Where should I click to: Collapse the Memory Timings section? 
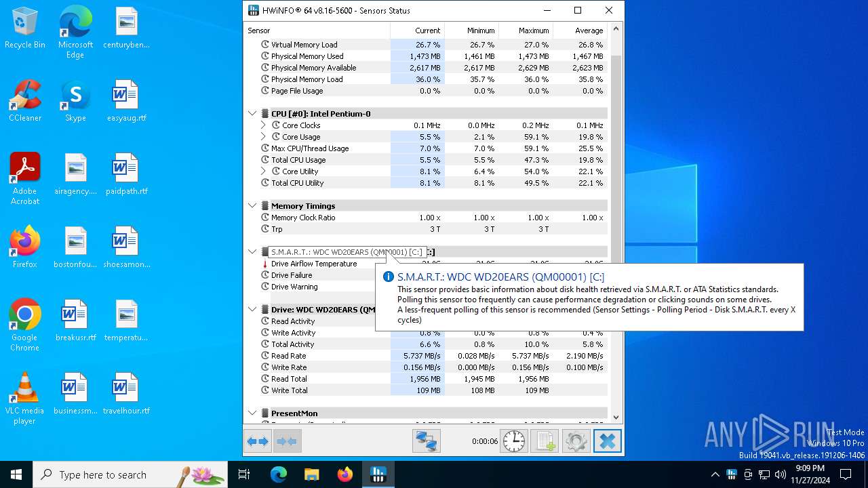coord(252,206)
